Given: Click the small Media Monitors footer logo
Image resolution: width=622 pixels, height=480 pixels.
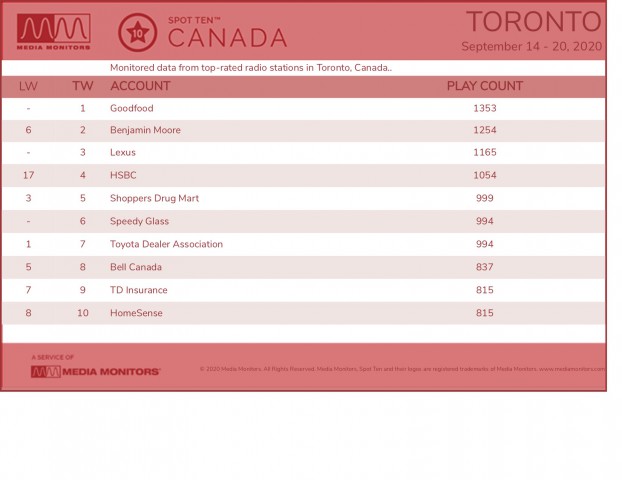Looking at the screenshot, I should 96,372.
